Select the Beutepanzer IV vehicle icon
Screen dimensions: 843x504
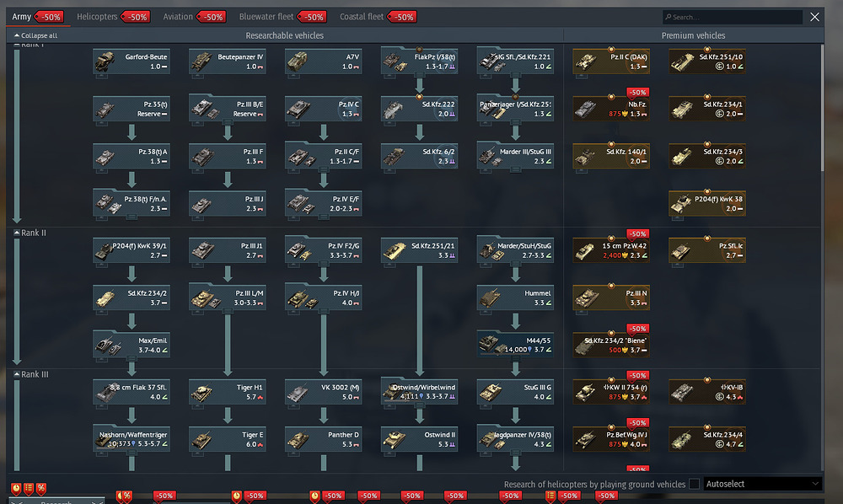pyautogui.click(x=201, y=62)
